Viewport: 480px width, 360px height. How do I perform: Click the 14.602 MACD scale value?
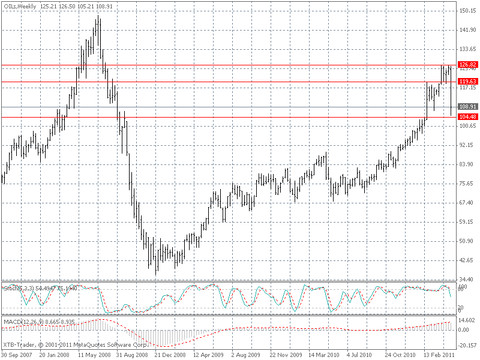[468, 321]
